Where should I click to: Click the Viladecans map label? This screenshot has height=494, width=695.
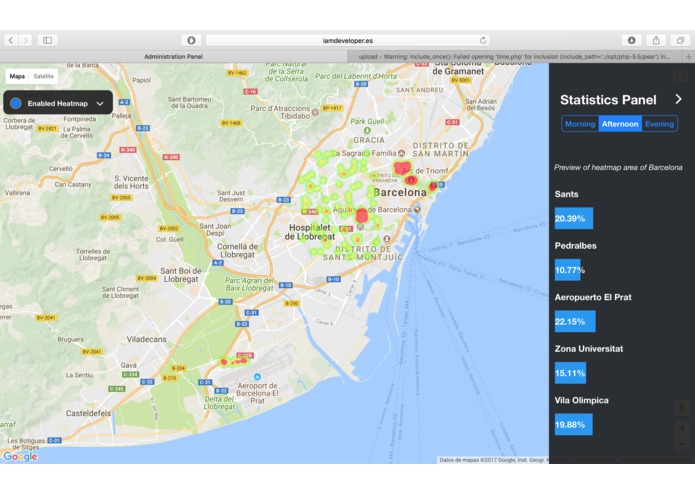point(147,339)
